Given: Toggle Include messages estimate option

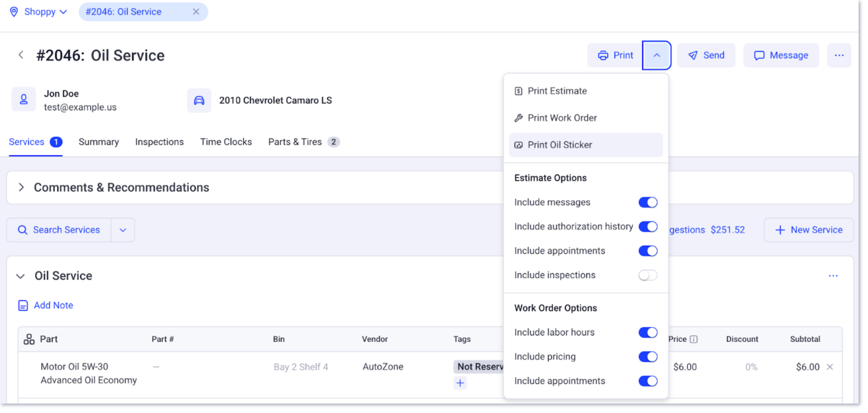Looking at the screenshot, I should pyautogui.click(x=648, y=202).
